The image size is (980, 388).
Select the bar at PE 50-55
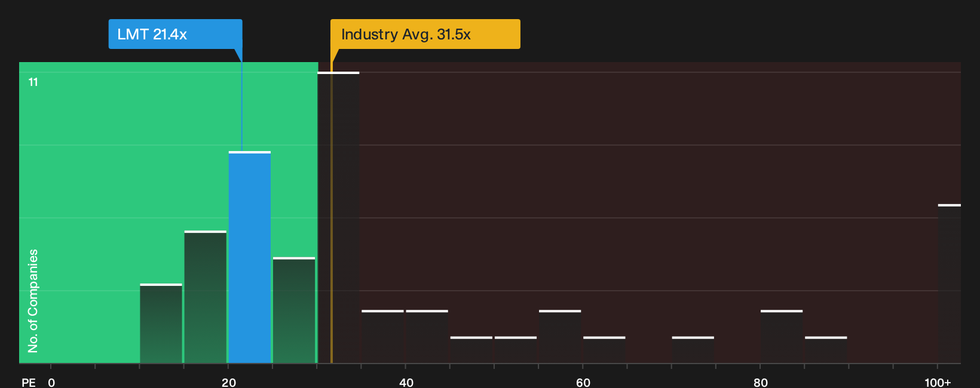[516, 350]
